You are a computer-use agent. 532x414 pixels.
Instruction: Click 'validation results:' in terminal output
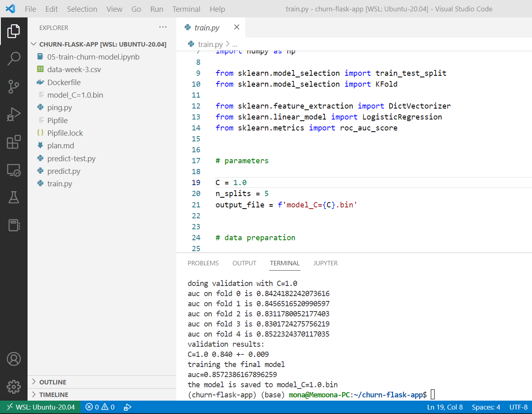point(226,344)
